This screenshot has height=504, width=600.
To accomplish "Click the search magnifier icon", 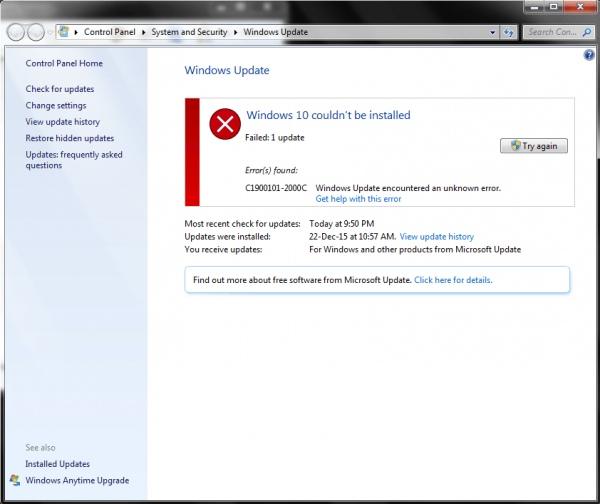I will coord(586,32).
